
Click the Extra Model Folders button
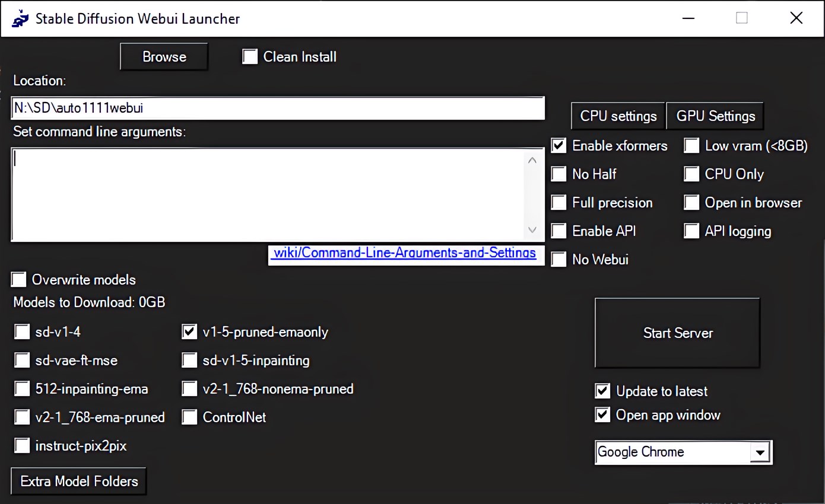pyautogui.click(x=79, y=481)
